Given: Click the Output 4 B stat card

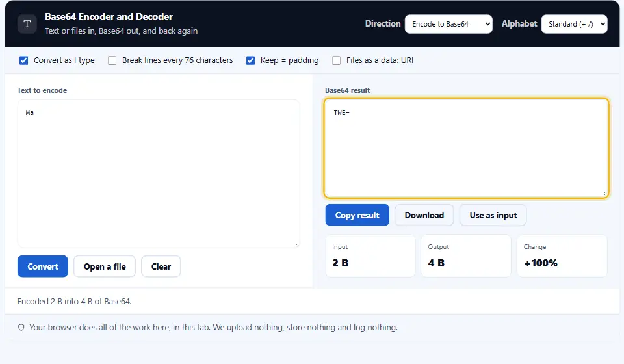Looking at the screenshot, I should click(466, 256).
